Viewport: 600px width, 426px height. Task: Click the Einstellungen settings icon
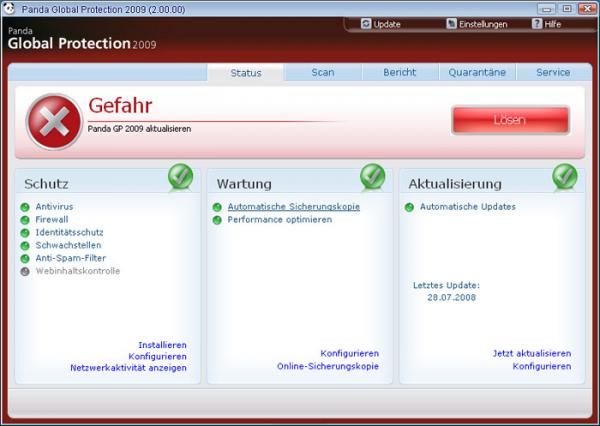tap(452, 24)
